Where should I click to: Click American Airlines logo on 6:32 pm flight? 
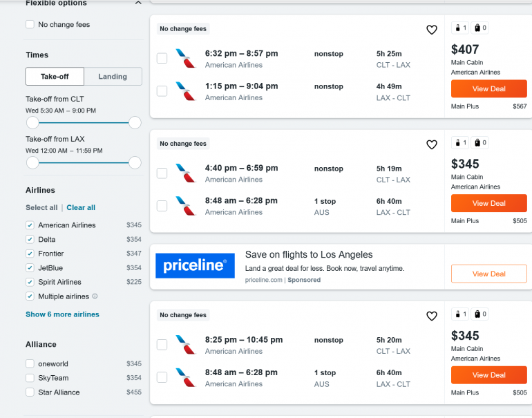coord(185,58)
